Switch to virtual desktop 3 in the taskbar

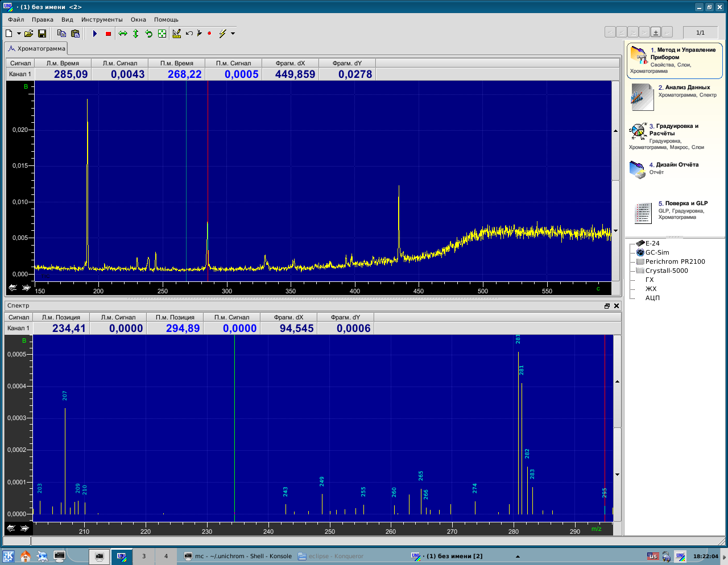coord(144,556)
